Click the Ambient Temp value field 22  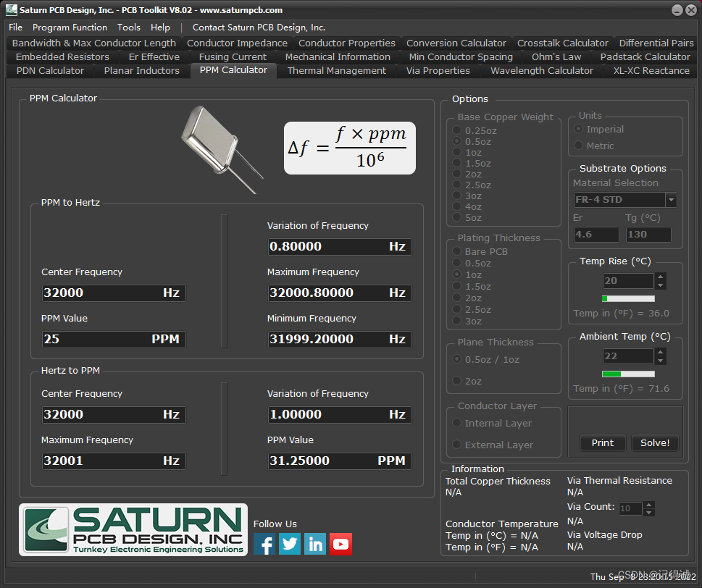point(628,356)
